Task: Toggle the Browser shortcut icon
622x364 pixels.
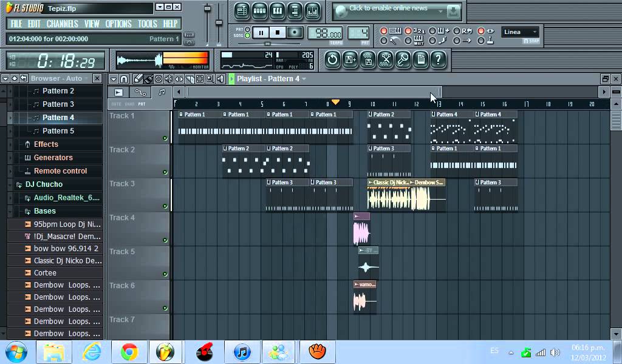Action: coord(295,12)
